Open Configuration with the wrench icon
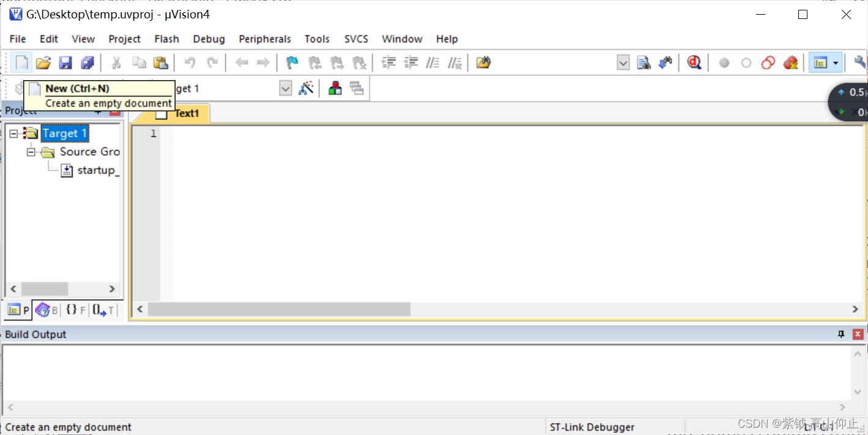The height and width of the screenshot is (435, 868). 860,62
